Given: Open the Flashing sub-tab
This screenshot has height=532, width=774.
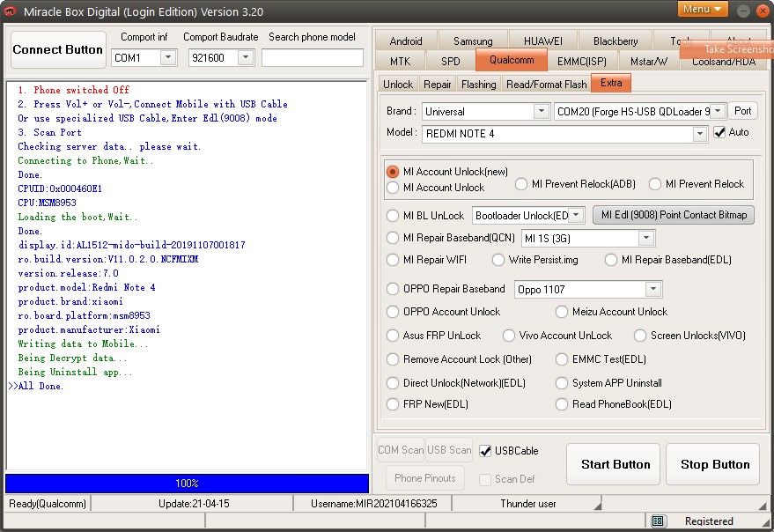Looking at the screenshot, I should [x=478, y=84].
